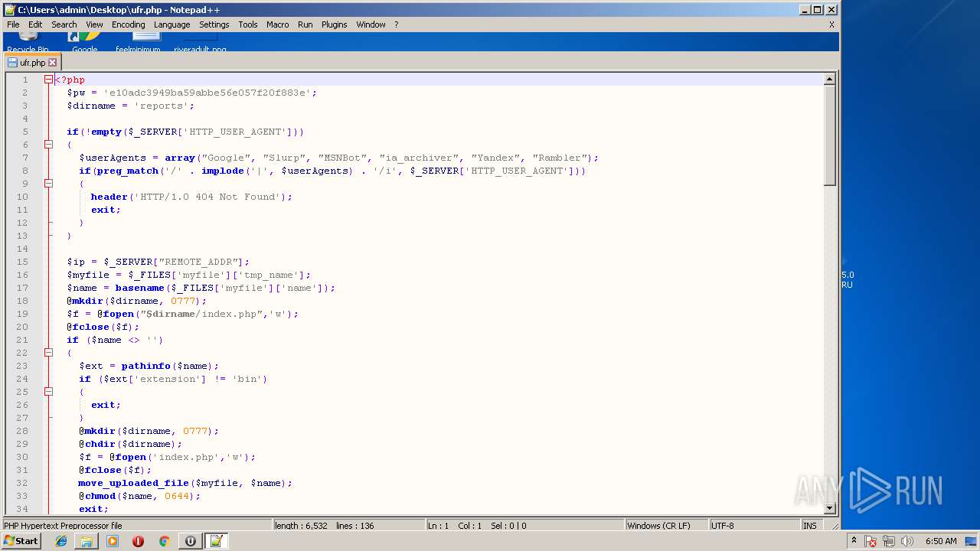This screenshot has width=980, height=551.
Task: Click the vertical scrollbar thumb
Action: pos(829,135)
